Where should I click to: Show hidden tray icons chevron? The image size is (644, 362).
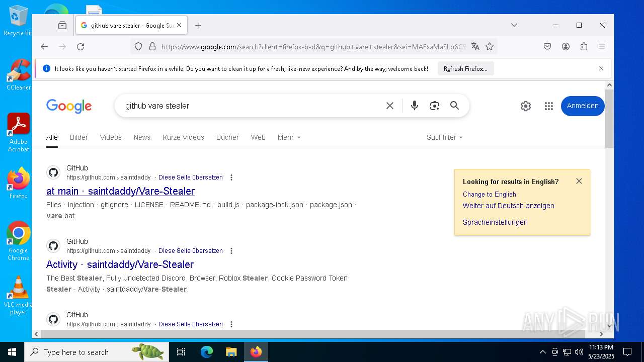coord(542,352)
